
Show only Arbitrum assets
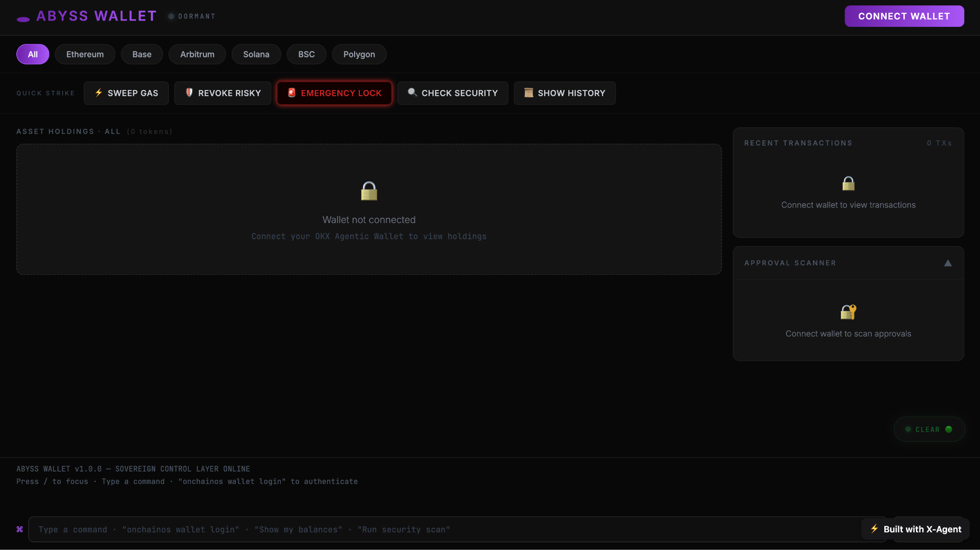click(197, 54)
